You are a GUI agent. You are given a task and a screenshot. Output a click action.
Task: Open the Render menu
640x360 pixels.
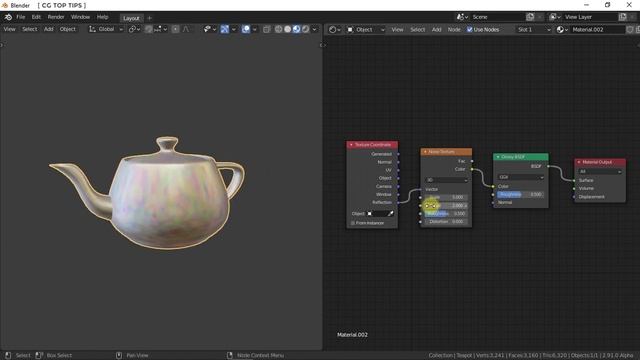pyautogui.click(x=56, y=17)
